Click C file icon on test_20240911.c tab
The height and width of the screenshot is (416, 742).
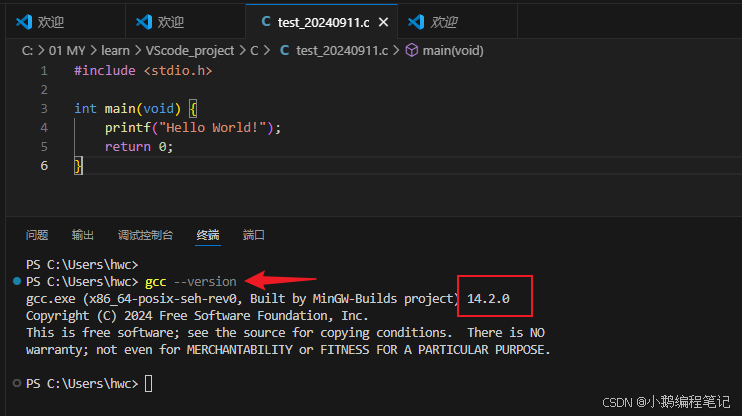coord(265,22)
